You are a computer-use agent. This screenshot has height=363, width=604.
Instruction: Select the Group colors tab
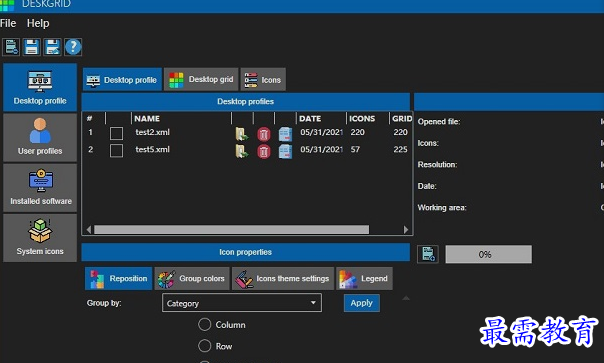click(x=192, y=278)
